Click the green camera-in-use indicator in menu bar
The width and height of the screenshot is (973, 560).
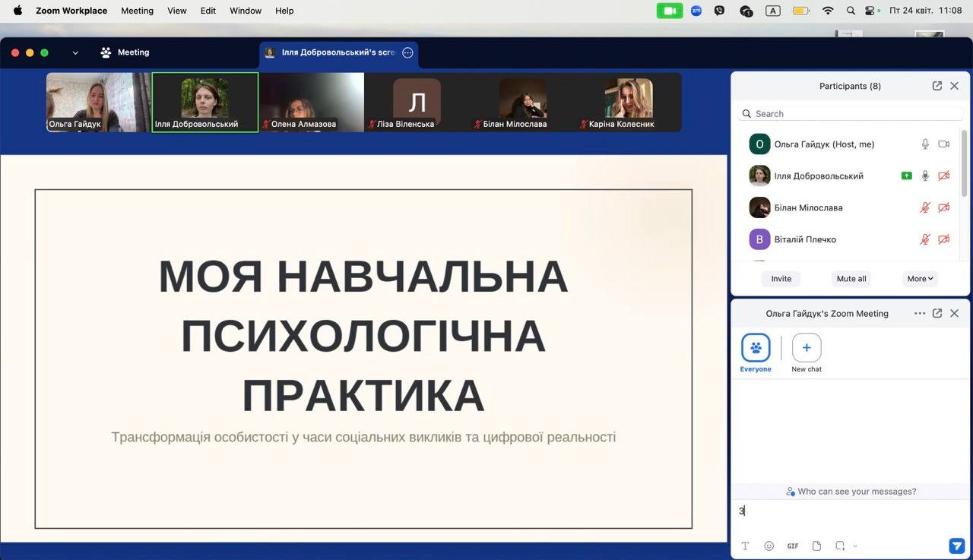click(670, 11)
